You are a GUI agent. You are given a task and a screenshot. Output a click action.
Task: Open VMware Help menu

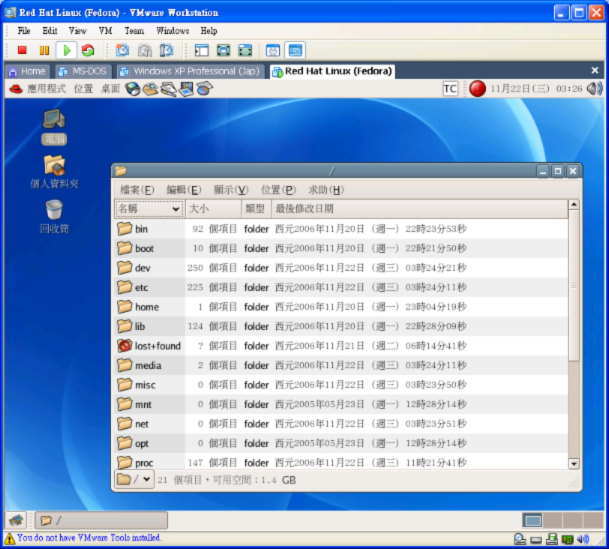(x=209, y=31)
